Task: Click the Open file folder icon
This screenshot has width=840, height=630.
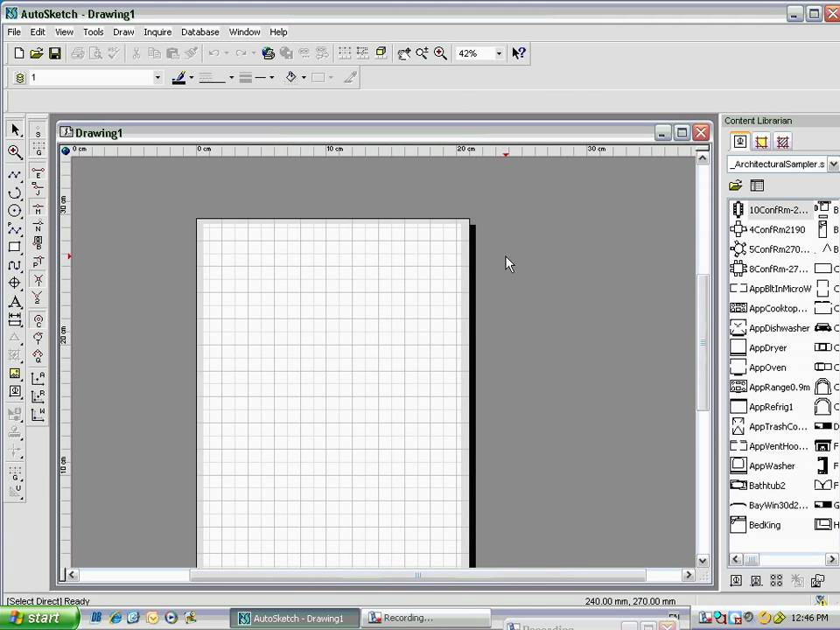Action: pyautogui.click(x=37, y=53)
